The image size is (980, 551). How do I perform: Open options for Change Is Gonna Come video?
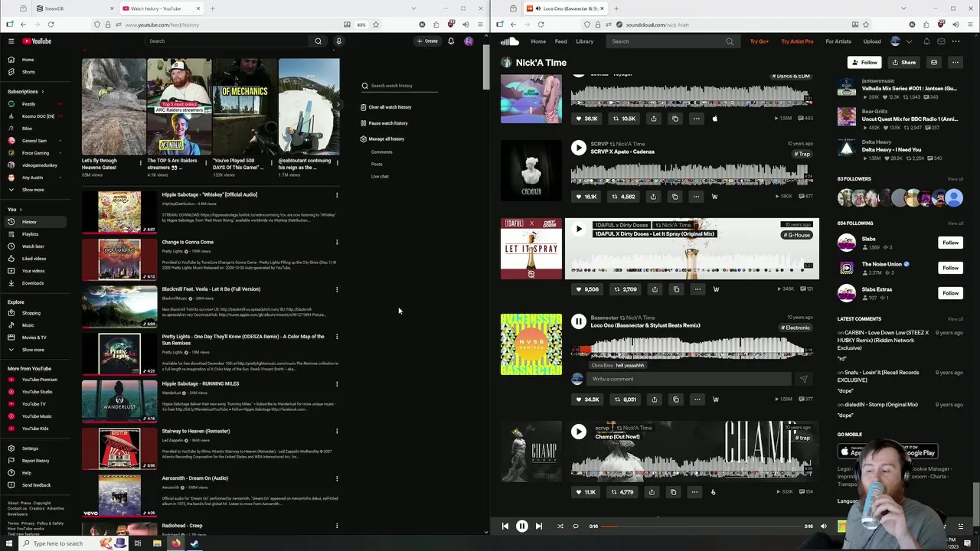[337, 243]
